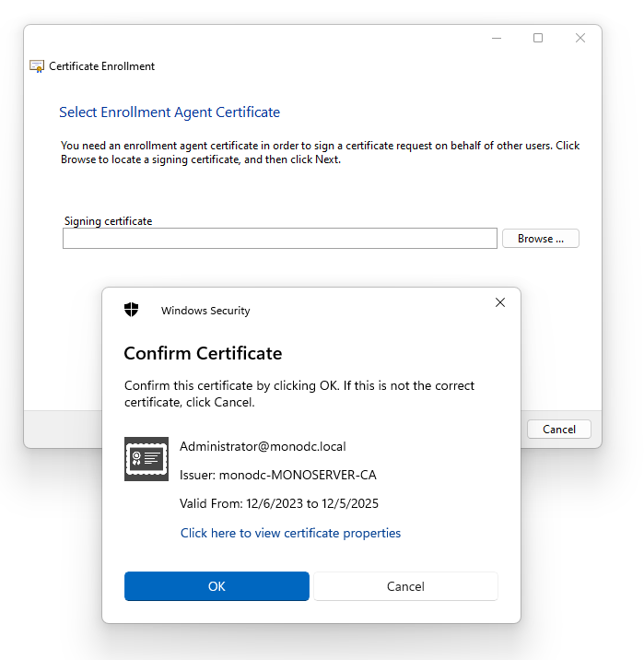Click the Confirm Certificate heading
644x660 pixels.
tap(203, 353)
